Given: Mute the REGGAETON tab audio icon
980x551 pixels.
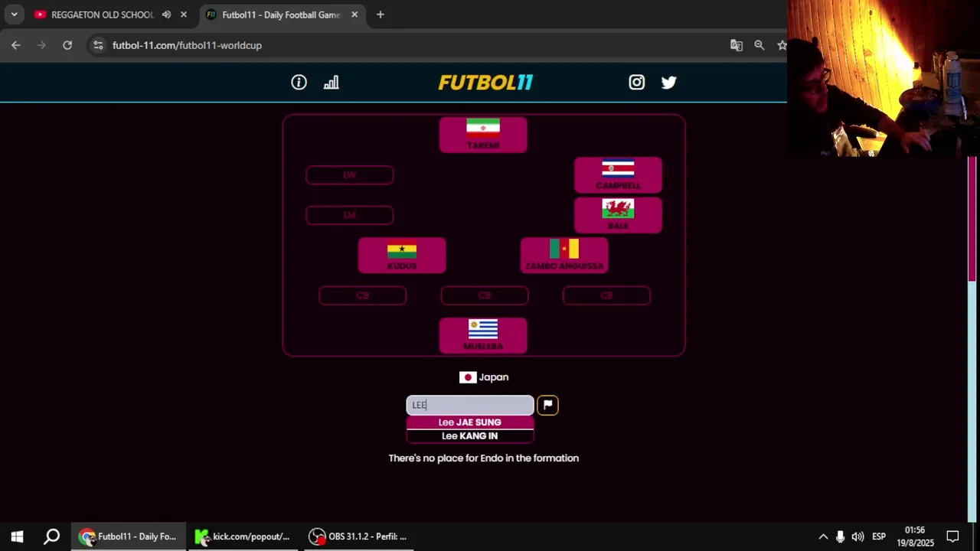Looking at the screenshot, I should click(x=166, y=15).
